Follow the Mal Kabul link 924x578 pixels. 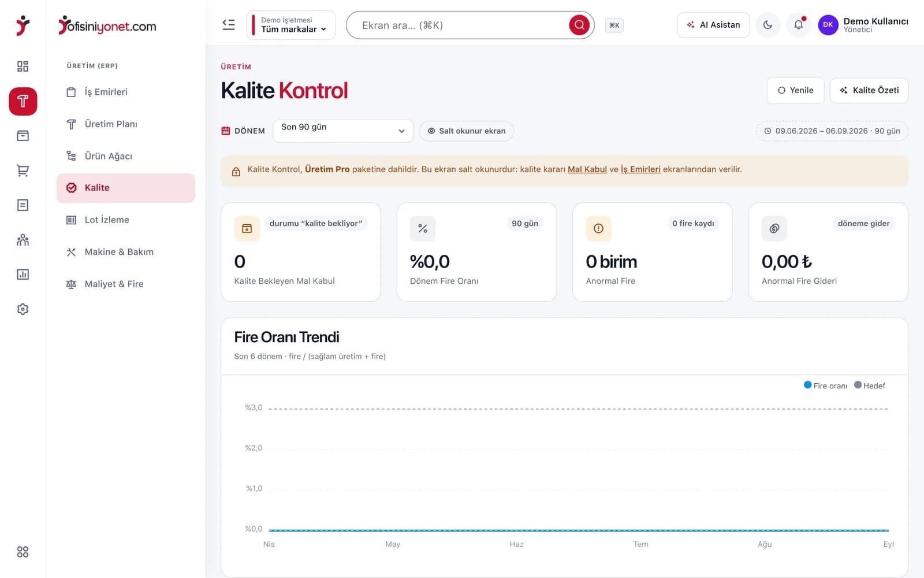tap(587, 169)
